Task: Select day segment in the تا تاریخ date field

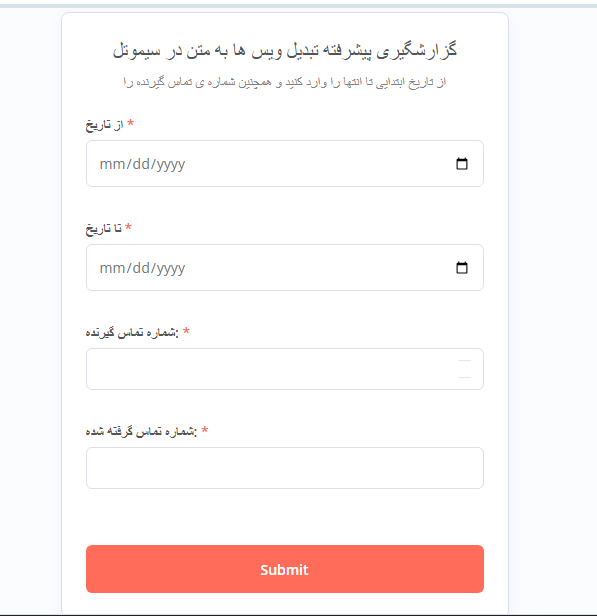Action: point(141,268)
